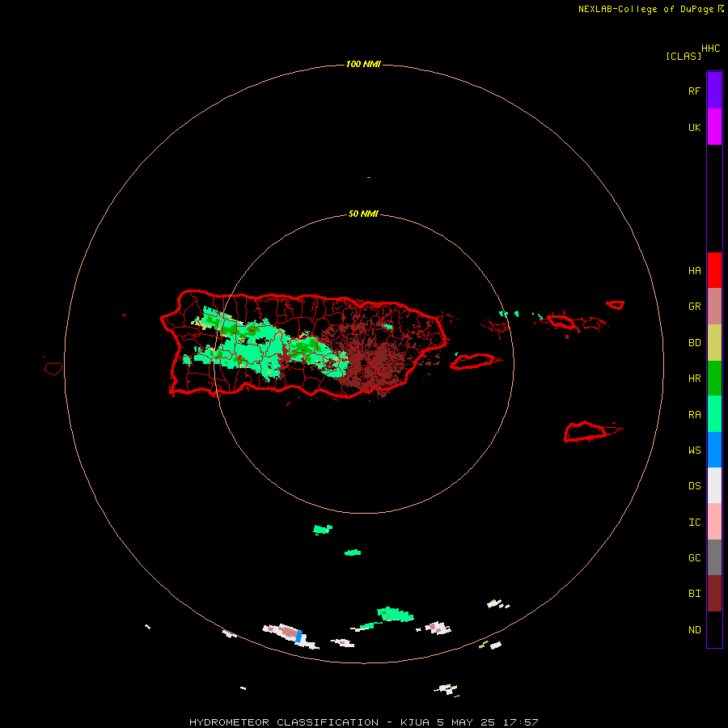Click the HA red legend swatch

pyautogui.click(x=714, y=270)
